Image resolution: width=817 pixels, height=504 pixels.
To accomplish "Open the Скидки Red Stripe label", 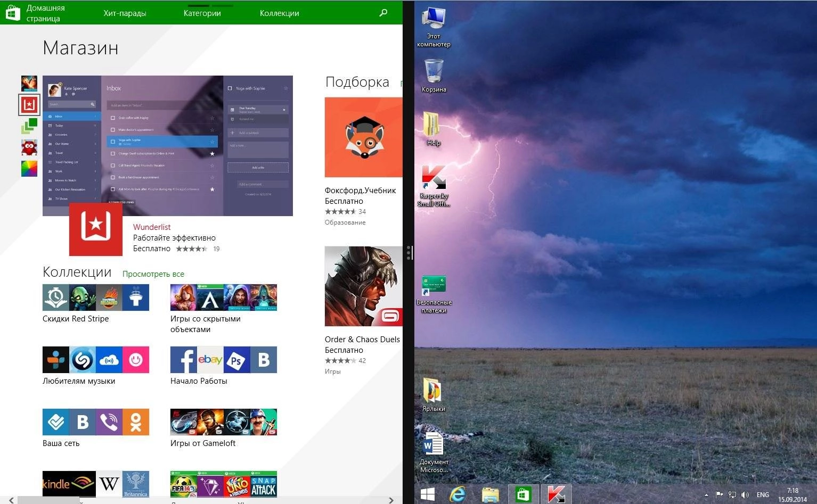I will (76, 319).
